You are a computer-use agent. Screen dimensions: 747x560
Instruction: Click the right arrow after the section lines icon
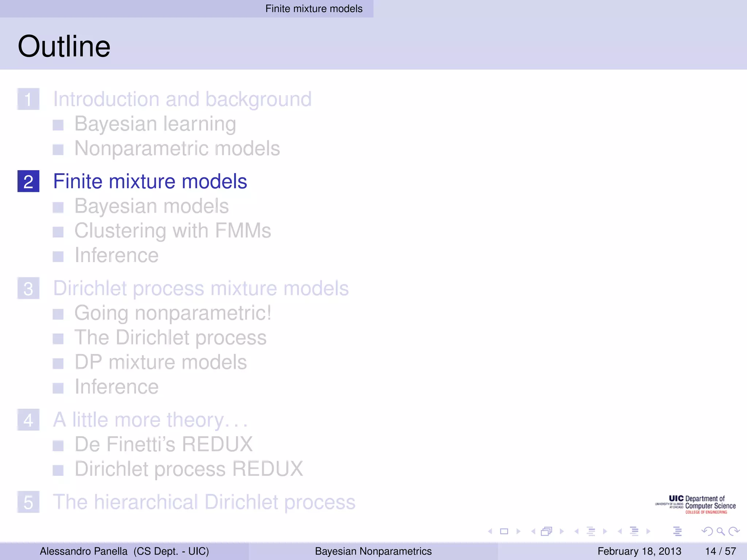point(648,532)
